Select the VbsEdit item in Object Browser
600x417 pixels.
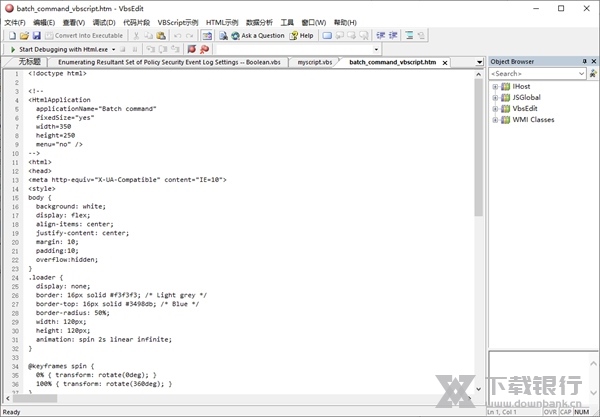[x=526, y=109]
